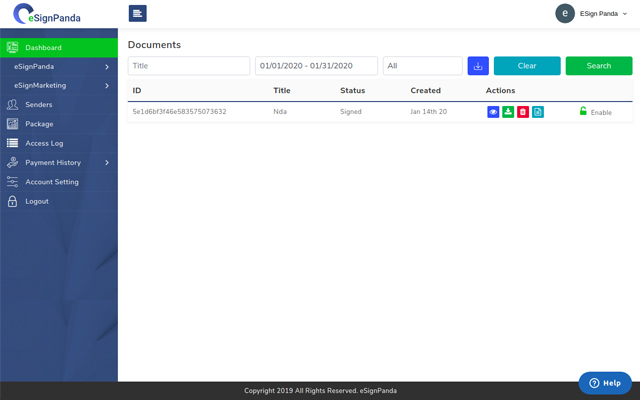Click the Signed status cell
Screen dimensions: 640x400
[351, 111]
